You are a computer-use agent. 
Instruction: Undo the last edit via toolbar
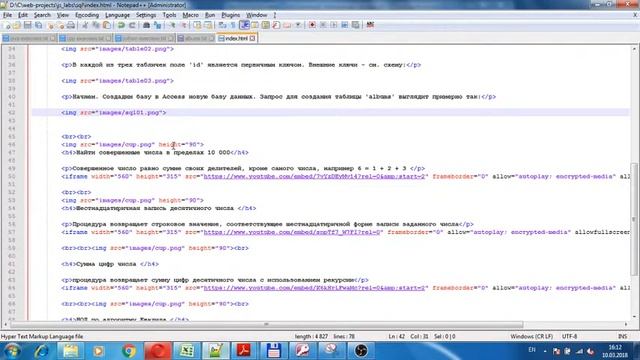pos(121,25)
